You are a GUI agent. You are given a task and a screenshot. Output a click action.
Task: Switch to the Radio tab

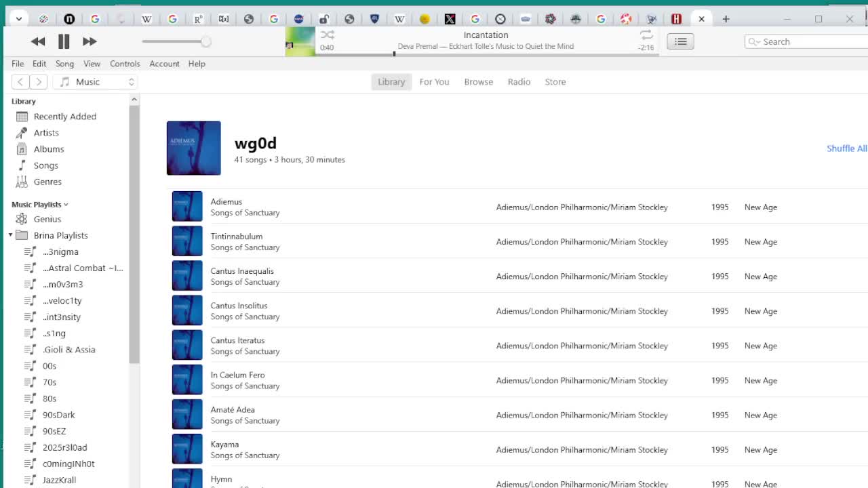(519, 82)
